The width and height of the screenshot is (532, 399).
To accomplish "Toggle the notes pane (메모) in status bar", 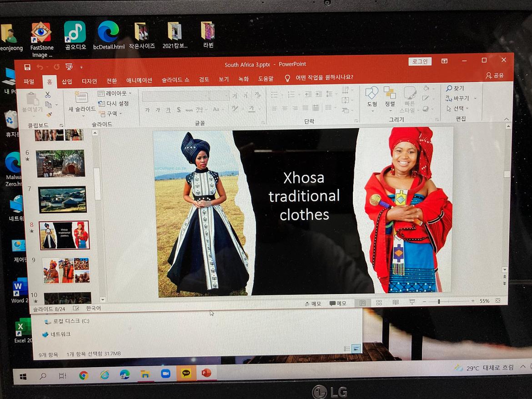I will (313, 304).
